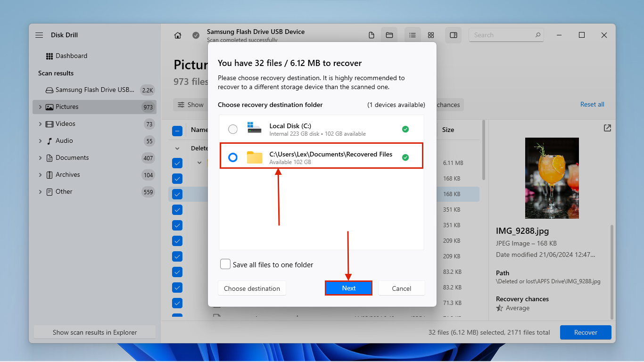Open the Dashboard item in sidebar
Screen dimensions: 644x362
click(x=71, y=56)
